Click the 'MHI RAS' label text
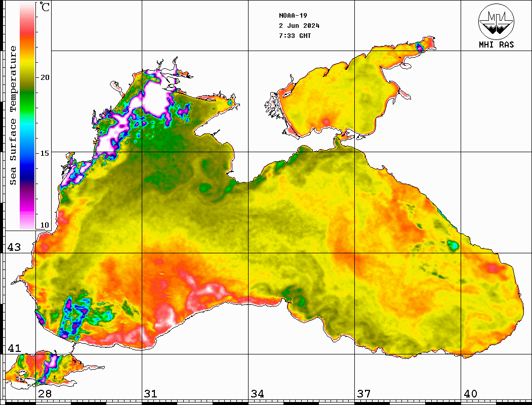This screenshot has height=405, width=532. 496,44
